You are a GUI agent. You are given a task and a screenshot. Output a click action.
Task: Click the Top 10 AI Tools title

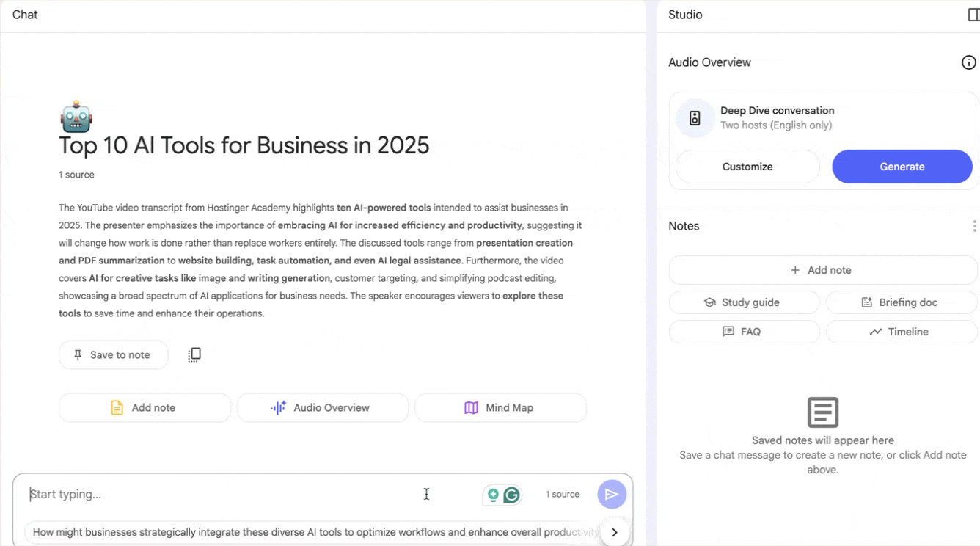pos(244,145)
